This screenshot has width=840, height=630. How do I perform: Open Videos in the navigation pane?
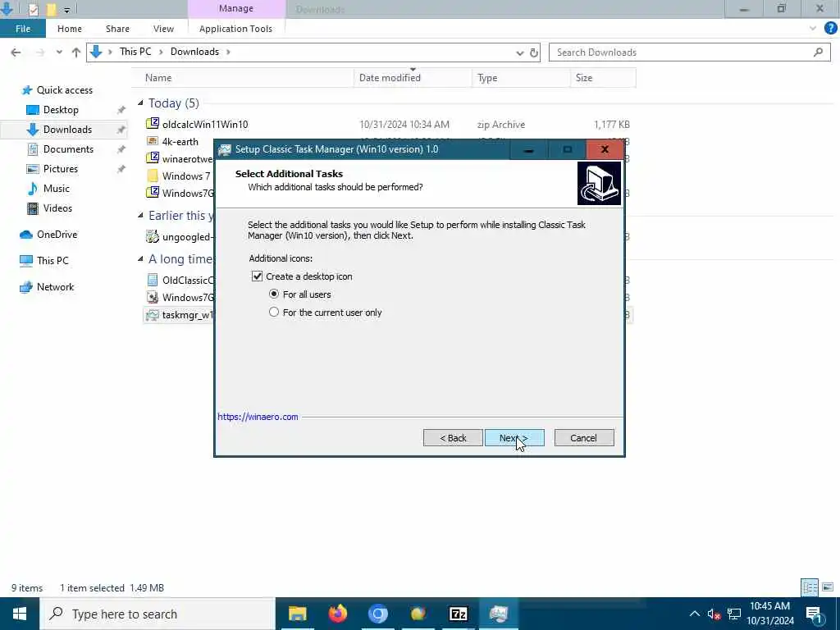click(57, 208)
